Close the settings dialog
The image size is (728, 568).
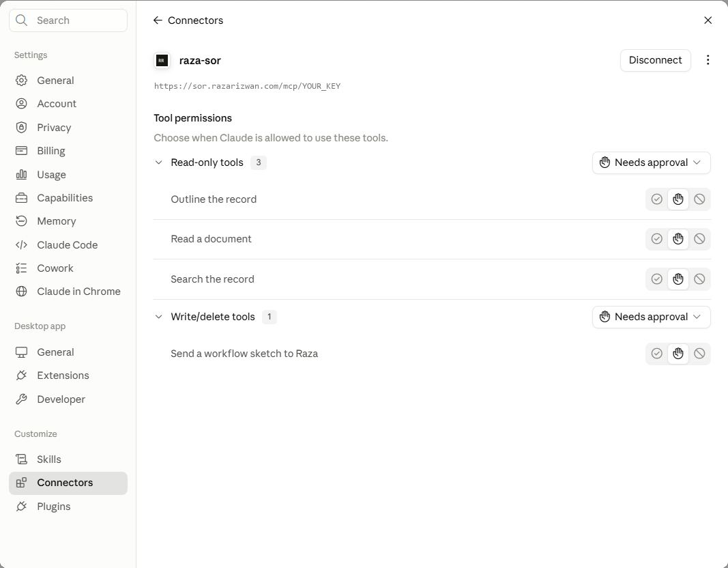708,20
